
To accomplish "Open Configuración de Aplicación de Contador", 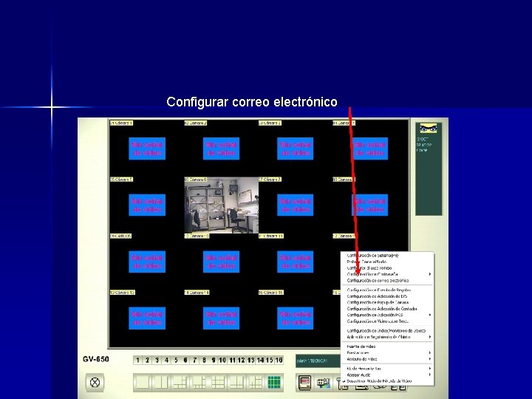I will [x=382, y=309].
